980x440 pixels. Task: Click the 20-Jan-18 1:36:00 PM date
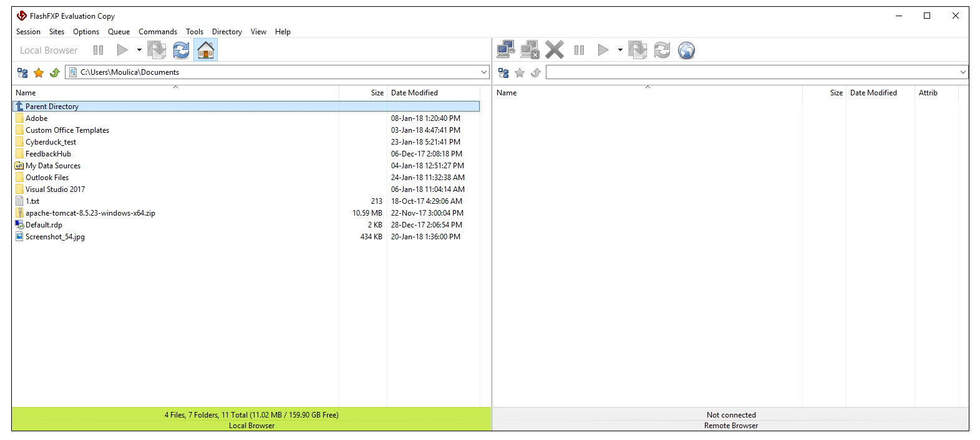coord(425,237)
